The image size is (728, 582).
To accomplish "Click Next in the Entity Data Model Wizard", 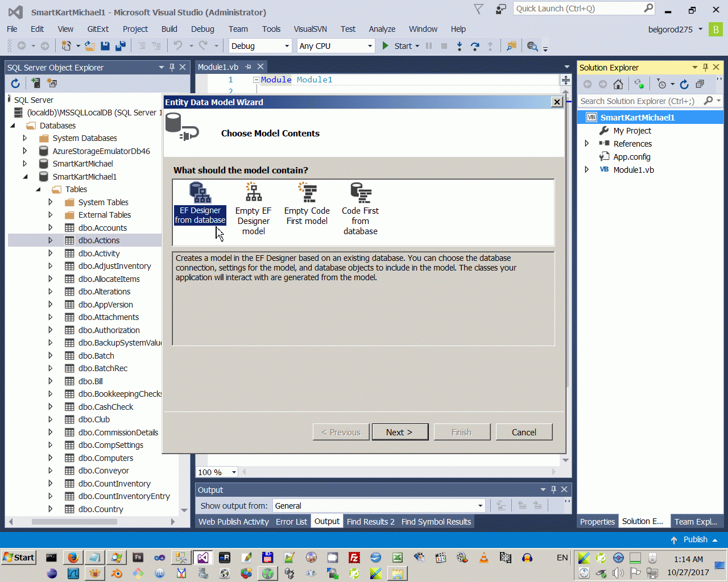I will (x=399, y=432).
